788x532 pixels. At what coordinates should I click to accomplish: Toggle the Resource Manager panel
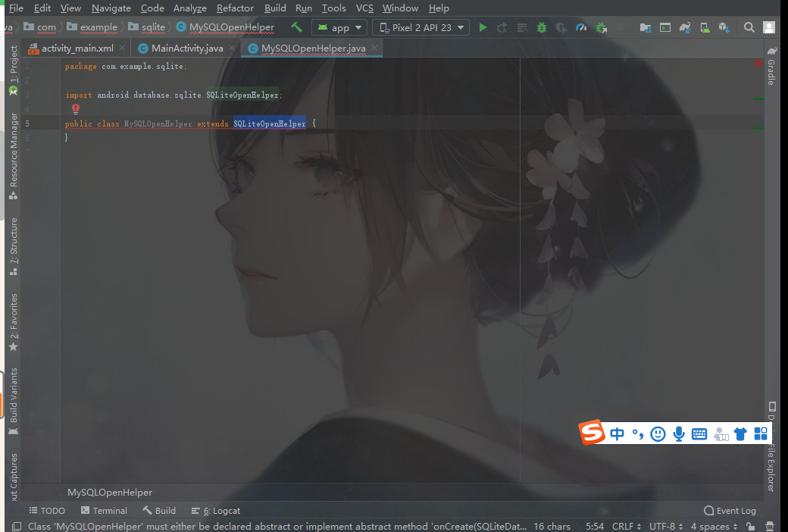pyautogui.click(x=14, y=155)
